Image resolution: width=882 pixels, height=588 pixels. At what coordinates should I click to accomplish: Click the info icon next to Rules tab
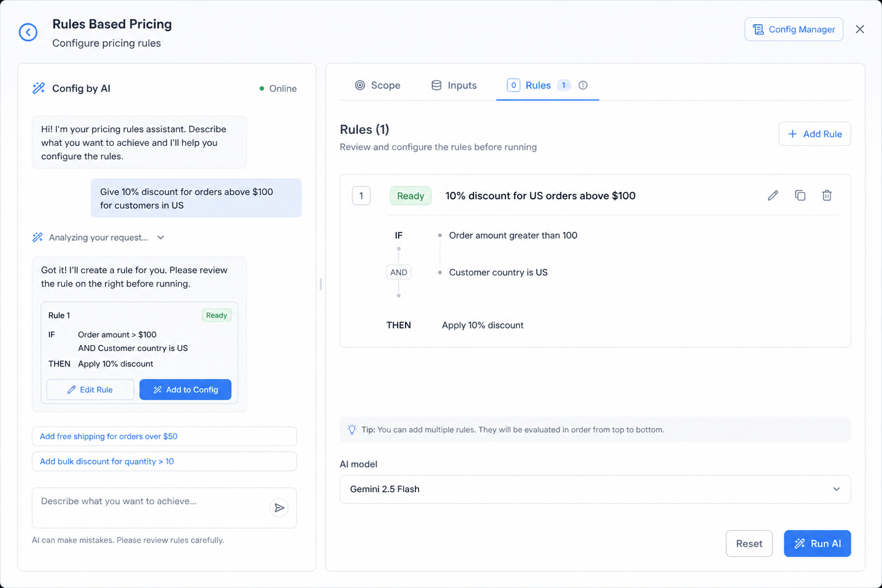583,86
